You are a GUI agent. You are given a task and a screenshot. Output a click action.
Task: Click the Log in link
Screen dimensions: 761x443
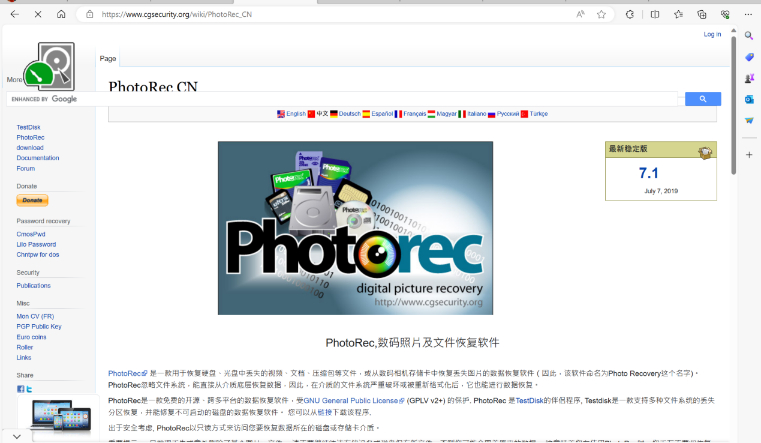click(712, 34)
